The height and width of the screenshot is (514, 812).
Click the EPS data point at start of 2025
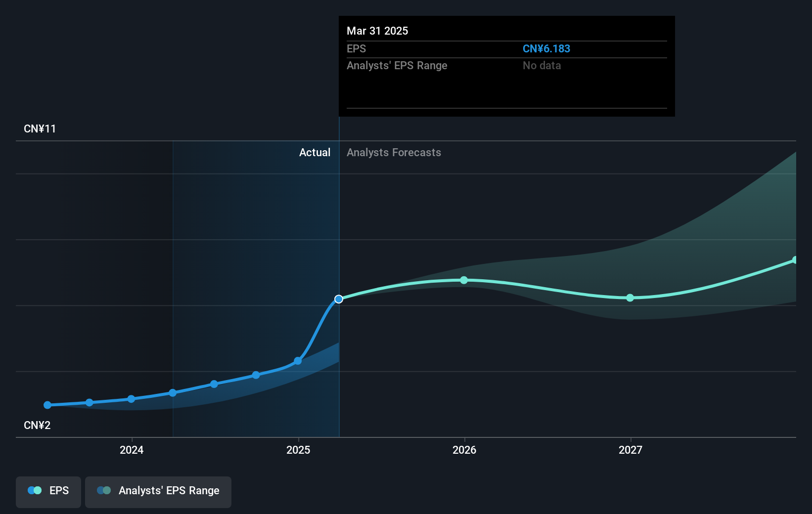298,361
